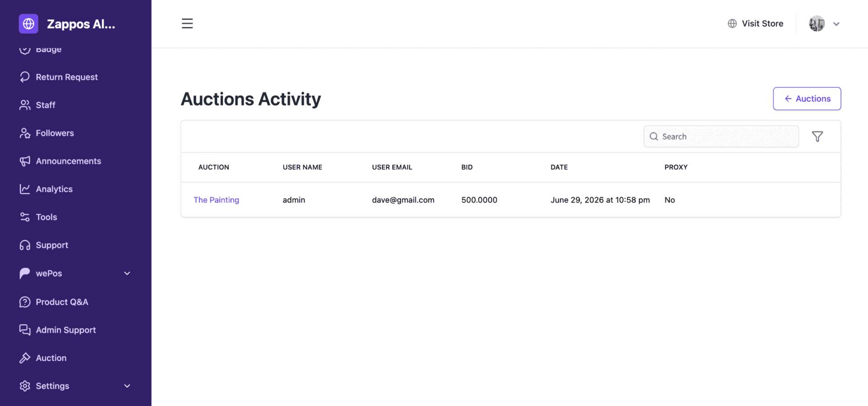Click the Announcements megaphone icon
Image resolution: width=868 pixels, height=406 pixels.
pos(25,161)
